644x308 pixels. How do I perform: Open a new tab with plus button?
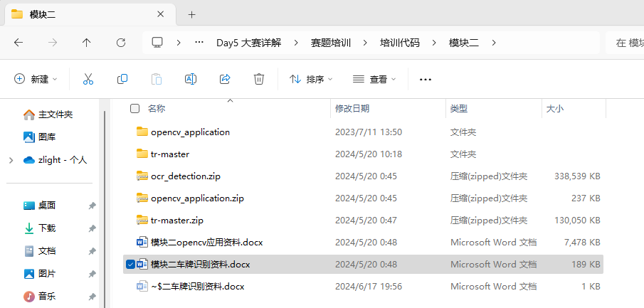[x=191, y=14]
